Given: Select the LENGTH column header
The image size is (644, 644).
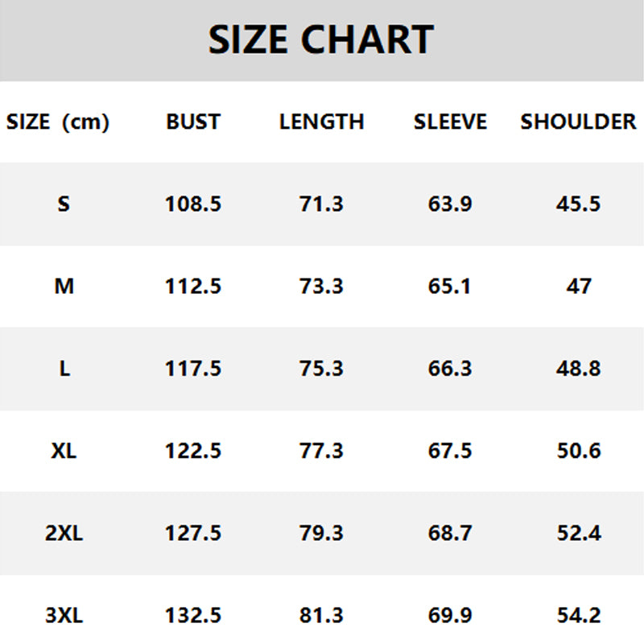Looking at the screenshot, I should [321, 122].
